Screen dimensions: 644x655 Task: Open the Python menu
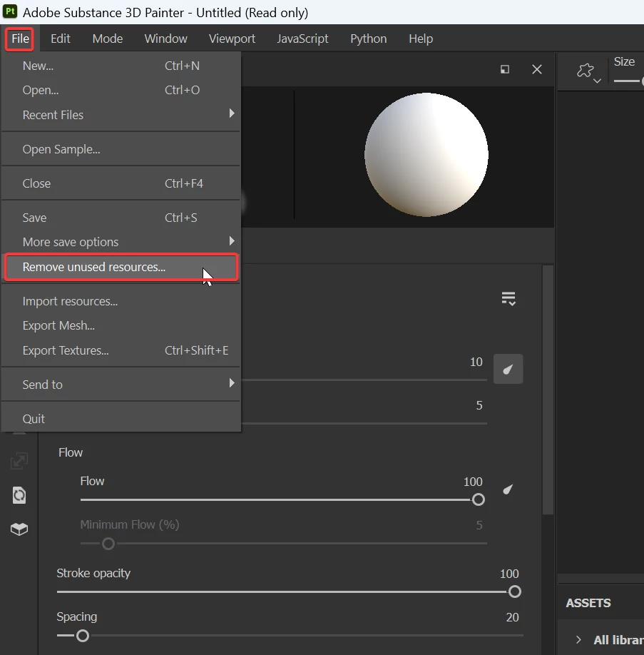tap(369, 39)
